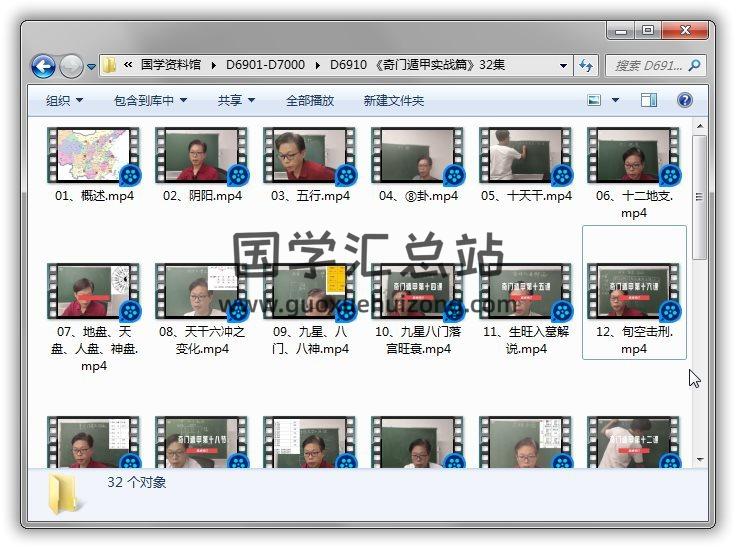Open the 组织 menu

(64, 100)
